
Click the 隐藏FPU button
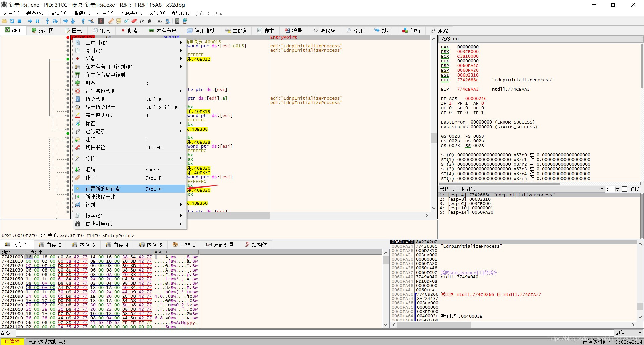coord(450,39)
